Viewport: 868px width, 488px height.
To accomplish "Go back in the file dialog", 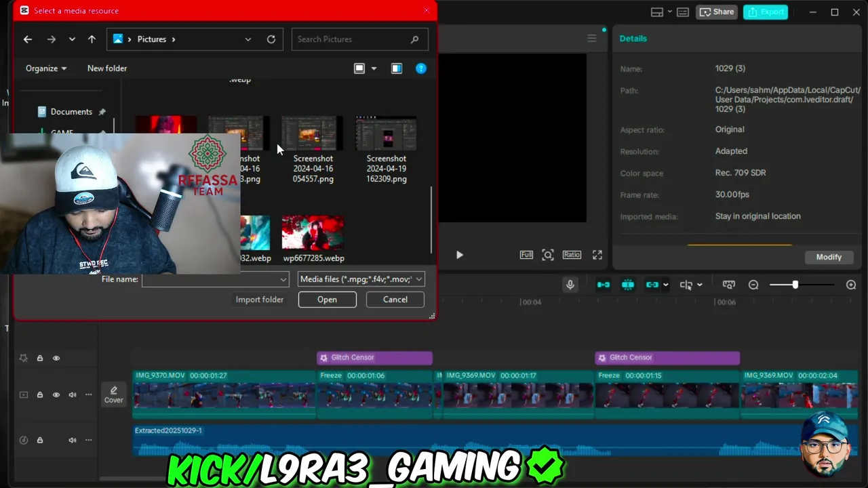I will pos(28,39).
